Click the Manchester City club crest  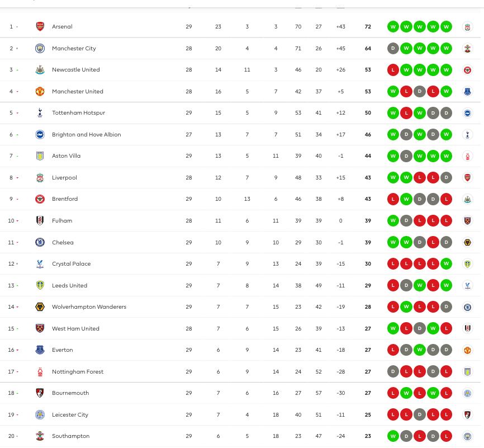click(40, 48)
